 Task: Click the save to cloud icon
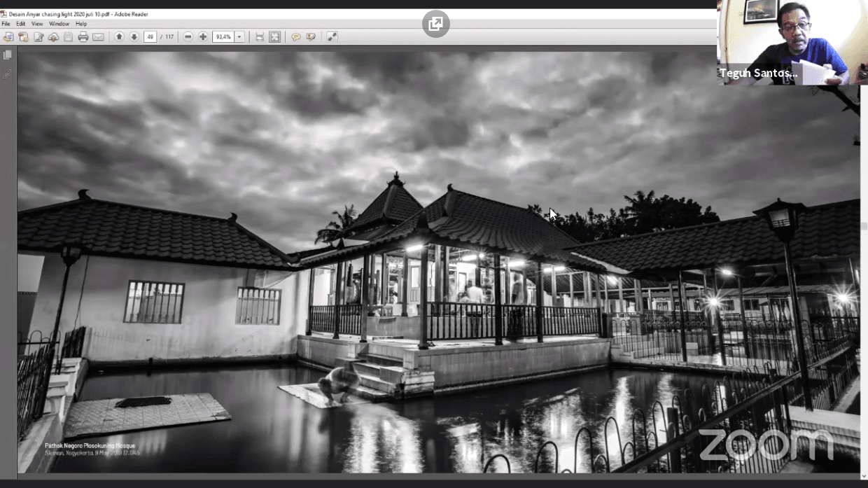53,37
